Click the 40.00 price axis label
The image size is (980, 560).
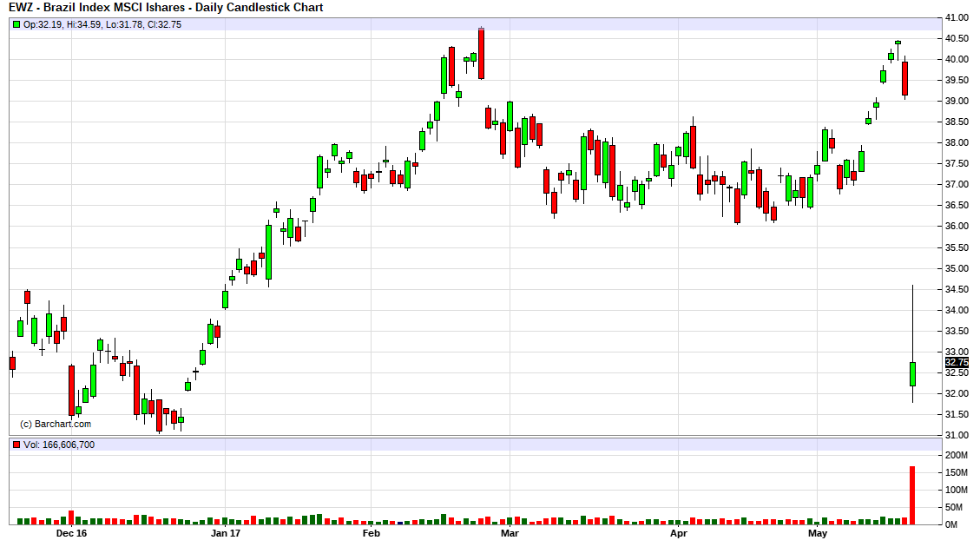[x=957, y=60]
